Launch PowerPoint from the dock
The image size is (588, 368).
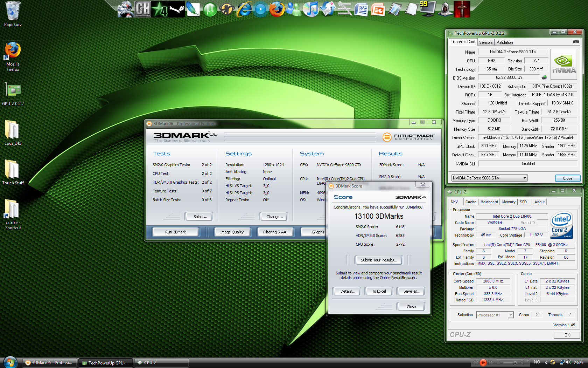[x=378, y=9]
